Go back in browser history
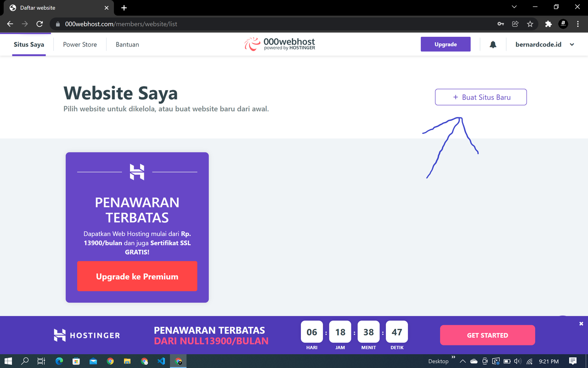Screen dimensions: 588x368 (x=10, y=24)
